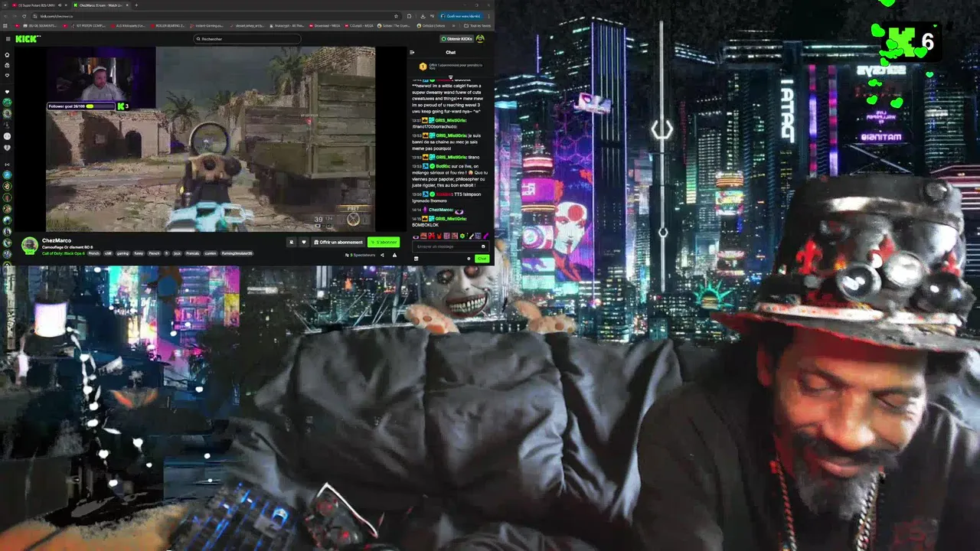This screenshot has height=551, width=980.
Task: Focus the Rechercher search box
Action: click(247, 39)
